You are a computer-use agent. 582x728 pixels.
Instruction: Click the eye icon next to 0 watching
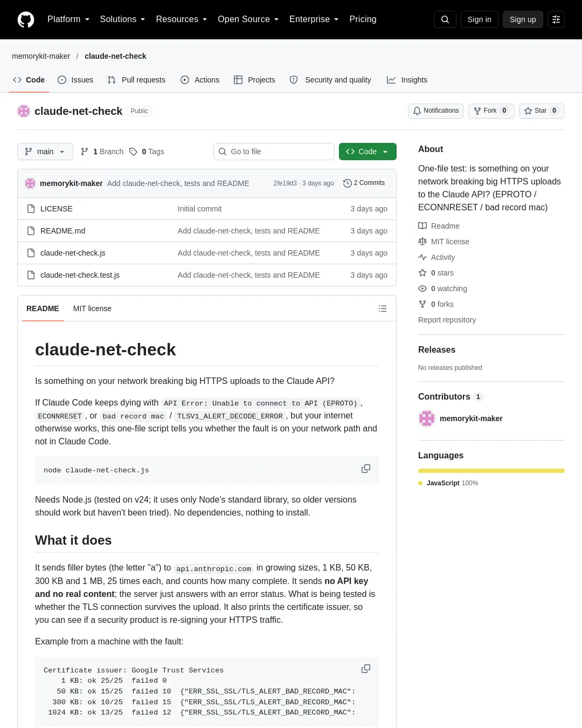tap(422, 289)
